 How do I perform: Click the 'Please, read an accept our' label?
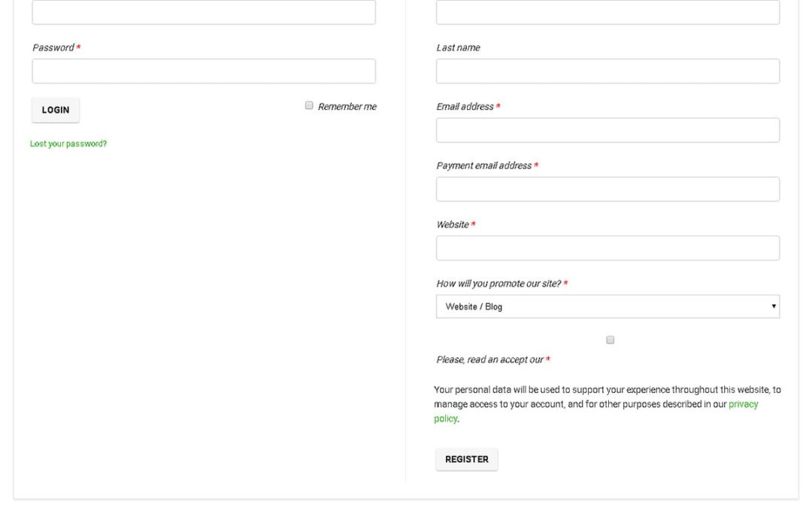click(489, 360)
